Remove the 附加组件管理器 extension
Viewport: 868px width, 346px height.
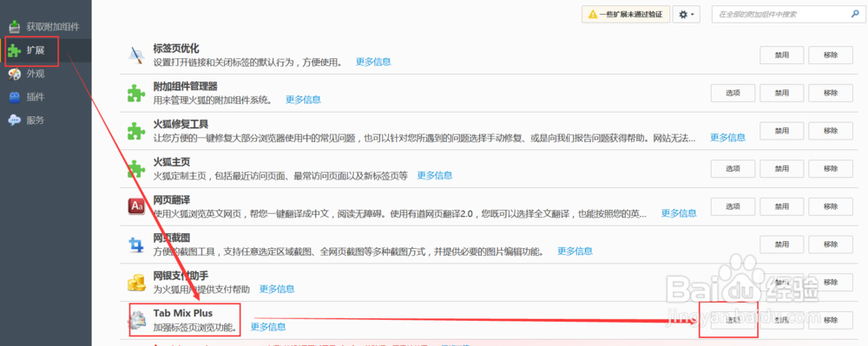(831, 93)
